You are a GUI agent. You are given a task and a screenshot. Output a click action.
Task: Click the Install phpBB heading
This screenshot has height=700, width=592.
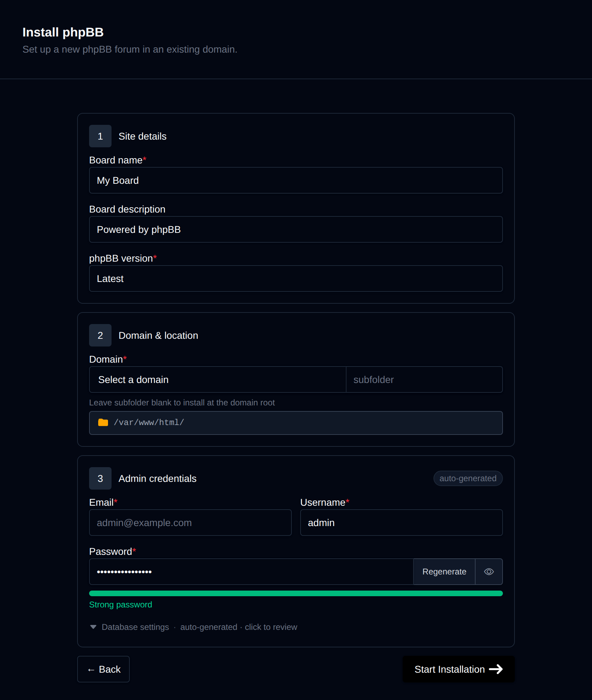pyautogui.click(x=63, y=32)
